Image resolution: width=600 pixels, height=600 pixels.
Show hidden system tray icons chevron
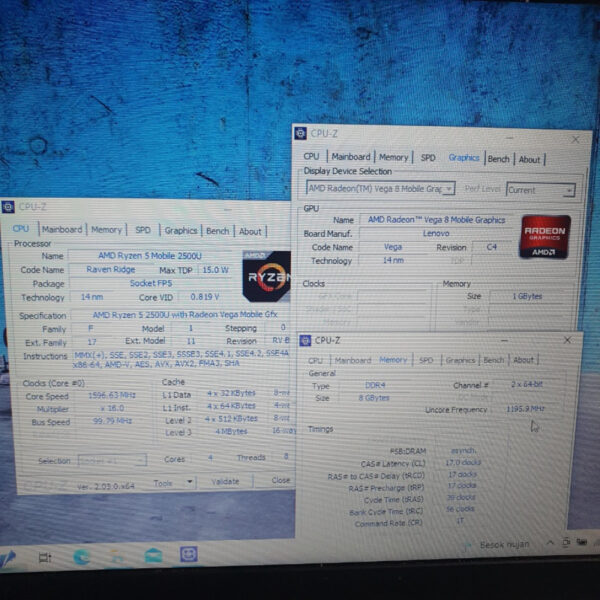click(x=550, y=543)
